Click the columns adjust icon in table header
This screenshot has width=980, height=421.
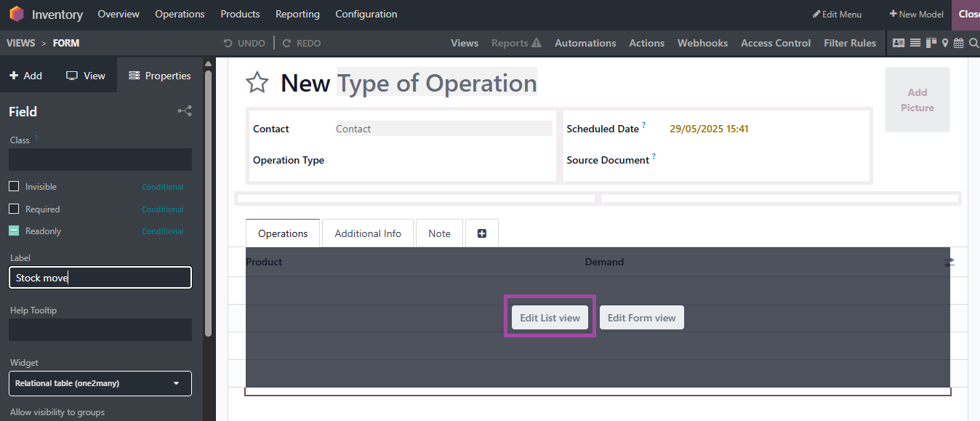949,262
